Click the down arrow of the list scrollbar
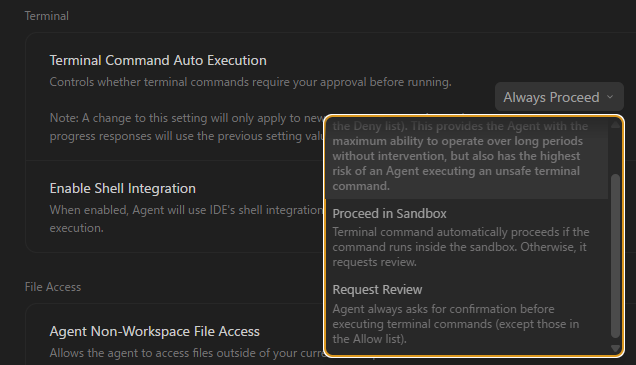Screen dimensions: 636x365 point(615,349)
